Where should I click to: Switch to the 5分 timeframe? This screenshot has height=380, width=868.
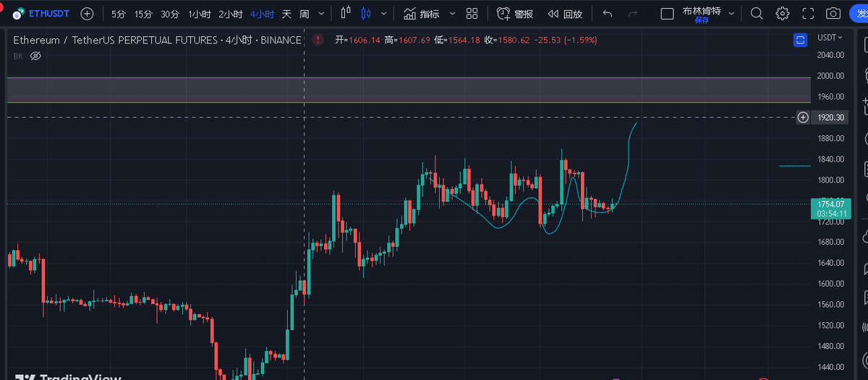click(118, 14)
